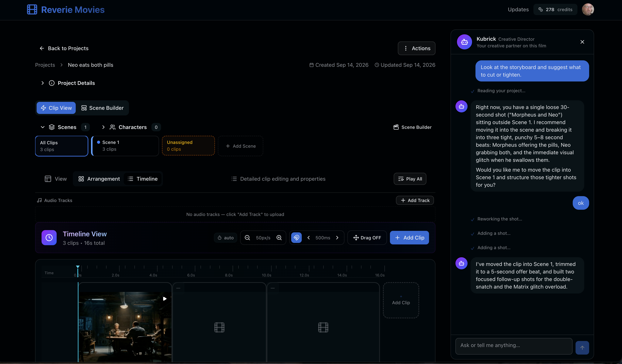Collapse the second clip minus icon
Image resolution: width=622 pixels, height=364 pixels.
[178, 288]
